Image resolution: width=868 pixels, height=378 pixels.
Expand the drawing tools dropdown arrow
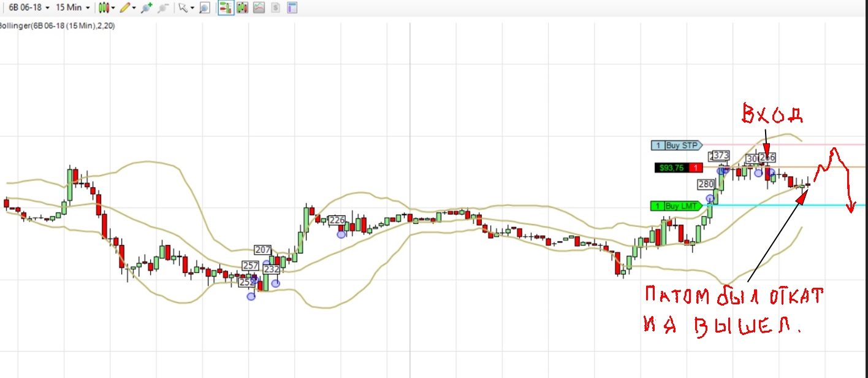134,8
